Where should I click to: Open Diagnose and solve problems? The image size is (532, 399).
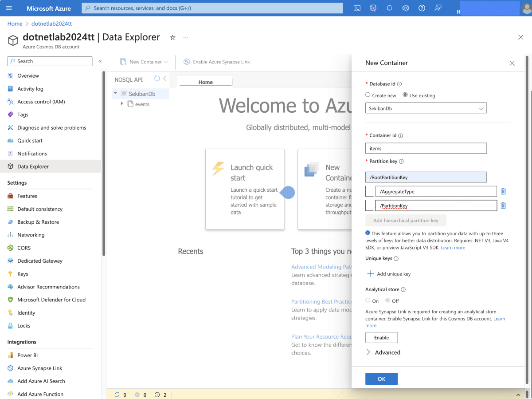pyautogui.click(x=51, y=128)
